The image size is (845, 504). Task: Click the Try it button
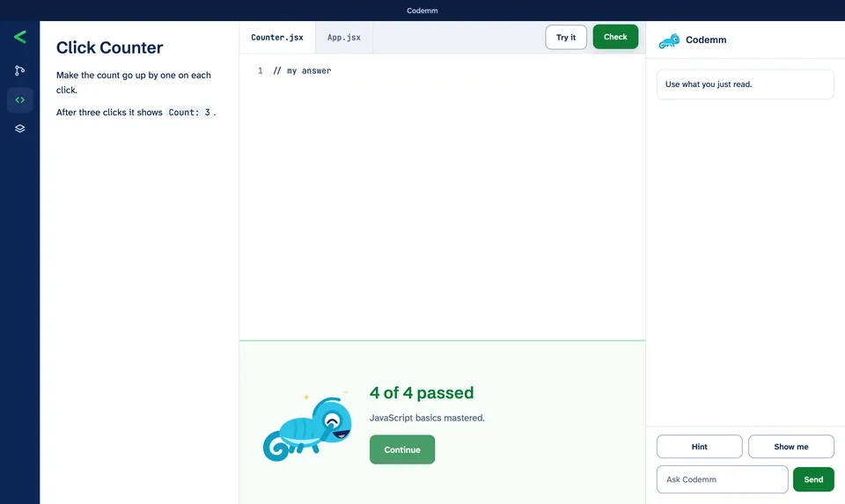(x=566, y=37)
